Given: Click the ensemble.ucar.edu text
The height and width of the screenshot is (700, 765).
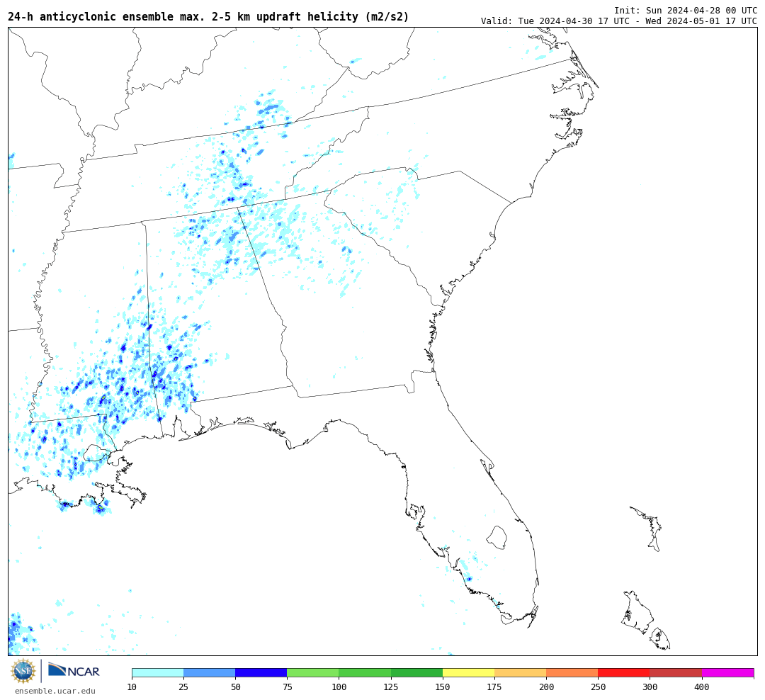Looking at the screenshot, I should (x=55, y=691).
